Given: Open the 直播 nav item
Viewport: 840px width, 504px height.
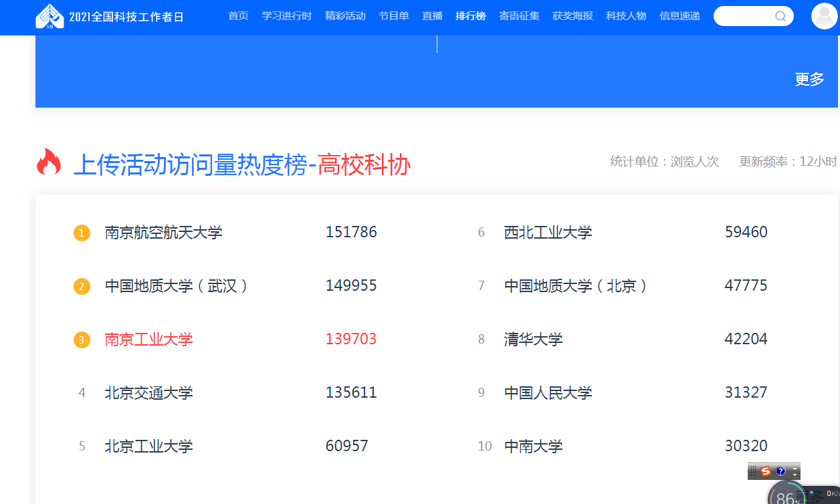Looking at the screenshot, I should tap(432, 16).
